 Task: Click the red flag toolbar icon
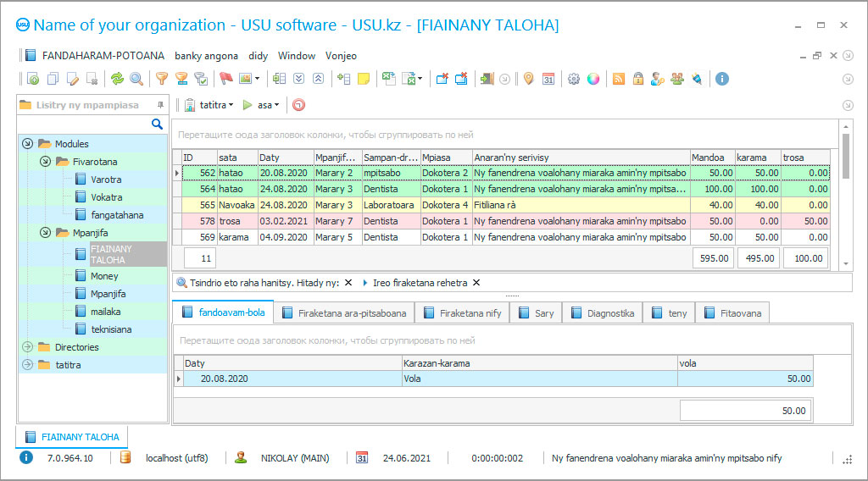coord(225,79)
